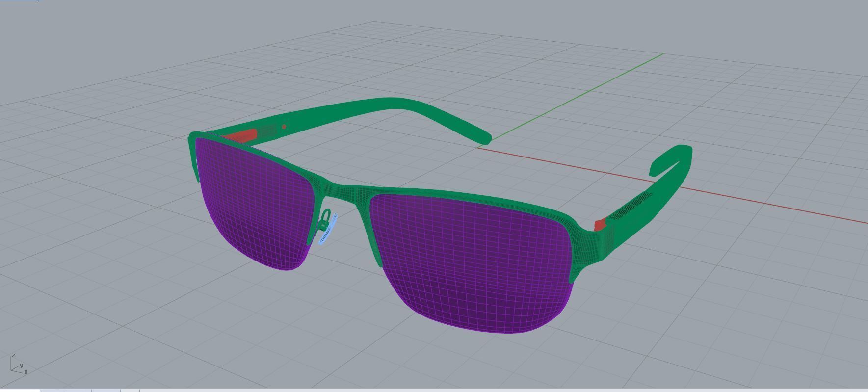Select the red hinge on left temple
Screen dimensions: 868x392
click(x=239, y=136)
